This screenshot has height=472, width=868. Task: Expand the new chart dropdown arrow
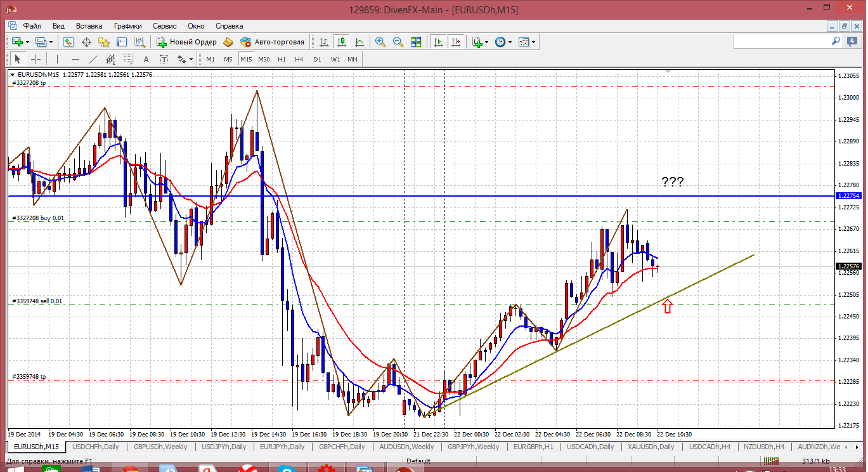point(27,43)
